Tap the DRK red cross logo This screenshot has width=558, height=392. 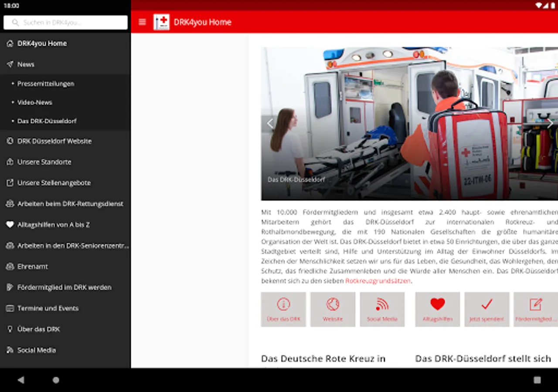(161, 22)
